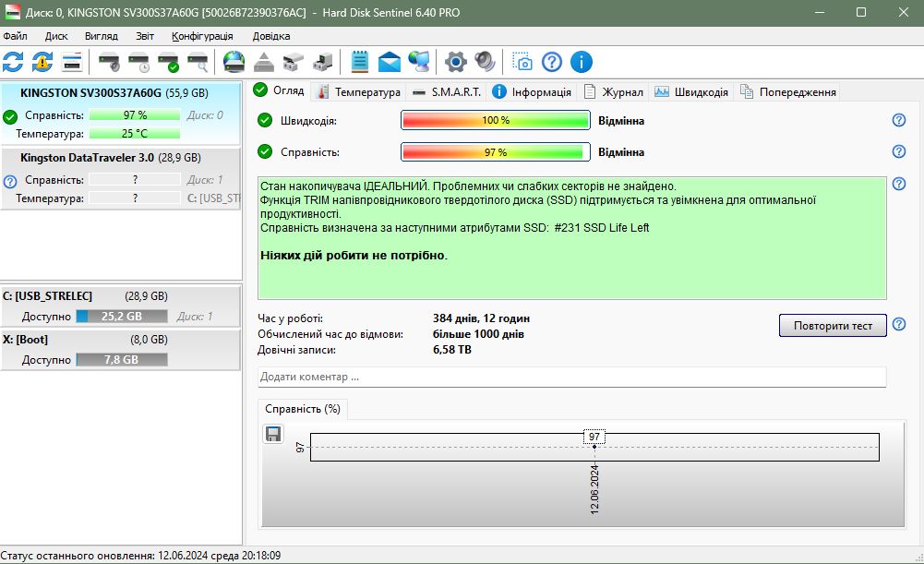Screen dimensions: 924x564
Task: Select the C: [USB_STRELEC] partition entry
Action: (120, 306)
